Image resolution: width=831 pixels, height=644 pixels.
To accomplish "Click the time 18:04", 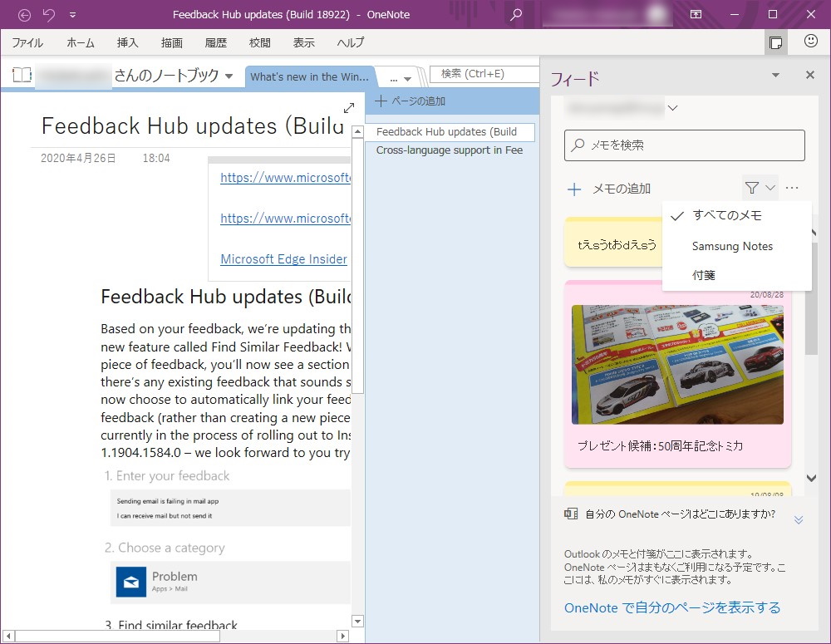I will [x=156, y=158].
